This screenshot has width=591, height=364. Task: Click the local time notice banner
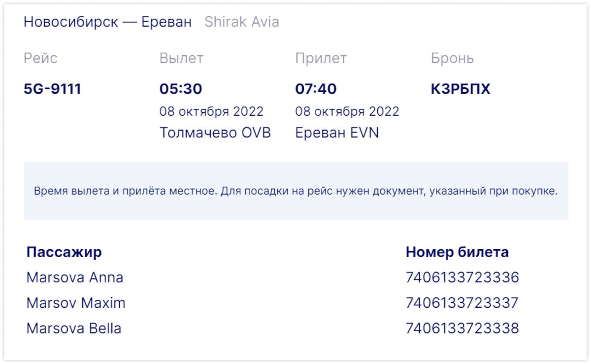tap(296, 191)
